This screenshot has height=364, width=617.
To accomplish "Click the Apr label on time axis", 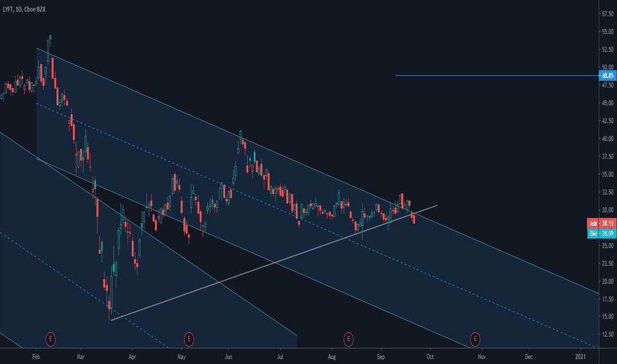I will point(132,357).
